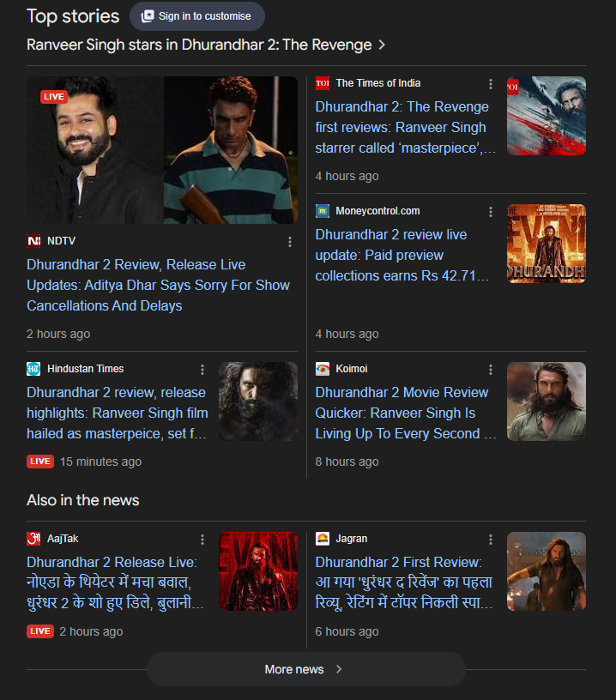This screenshot has width=616, height=700.
Task: Open three-dot menu for Koimoi story
Action: [x=491, y=370]
